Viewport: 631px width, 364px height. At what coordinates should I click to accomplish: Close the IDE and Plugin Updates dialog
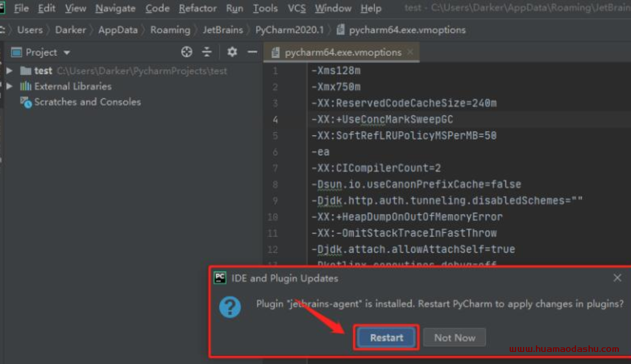(617, 278)
